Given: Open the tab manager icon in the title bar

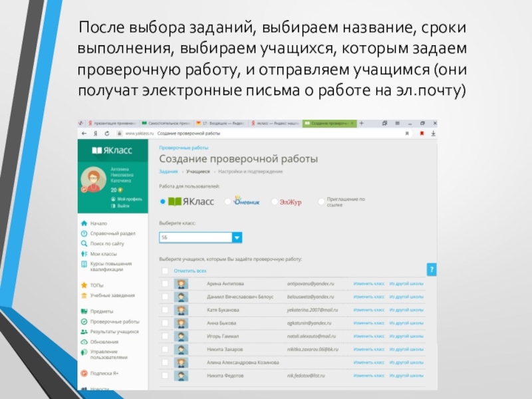Looking at the screenshot, I should [384, 123].
